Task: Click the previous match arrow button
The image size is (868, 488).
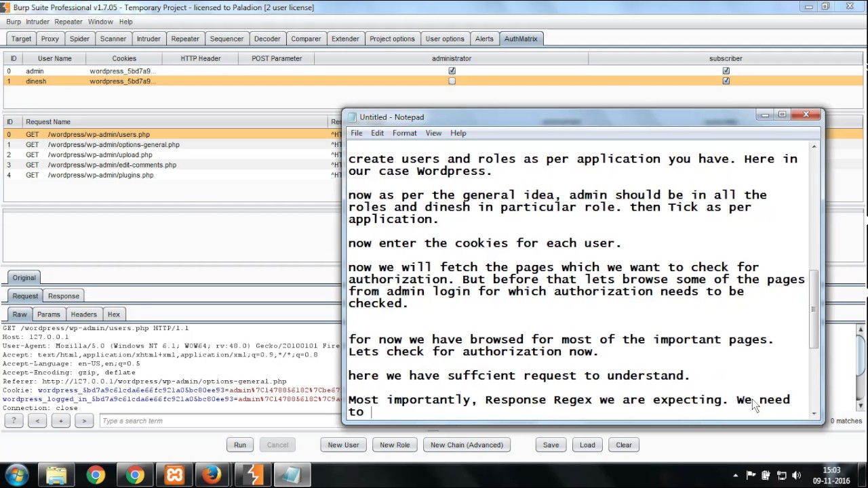Action: [x=37, y=421]
